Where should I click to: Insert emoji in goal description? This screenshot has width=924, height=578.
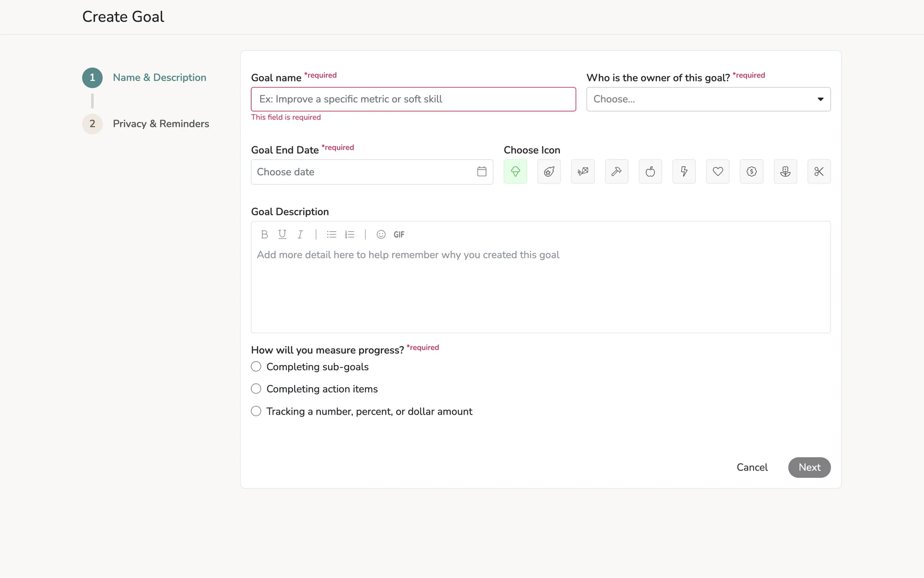pos(381,235)
